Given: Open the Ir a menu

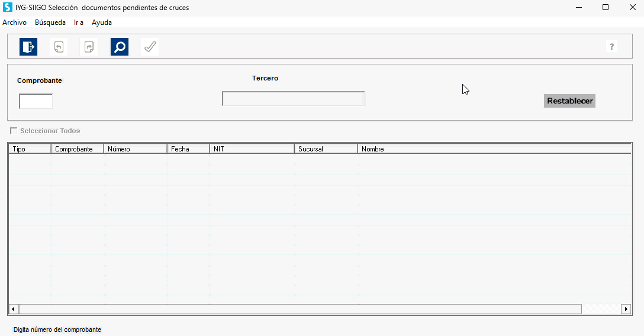Looking at the screenshot, I should [x=79, y=22].
